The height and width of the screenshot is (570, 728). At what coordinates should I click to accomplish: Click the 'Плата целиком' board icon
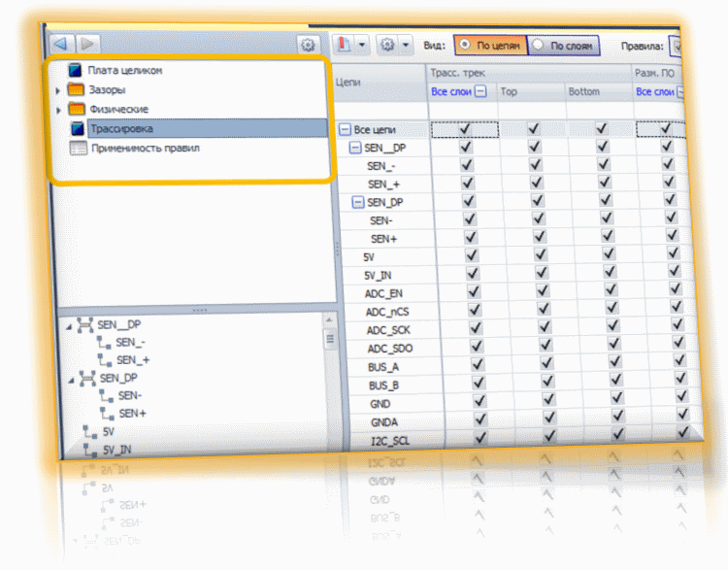tap(75, 70)
